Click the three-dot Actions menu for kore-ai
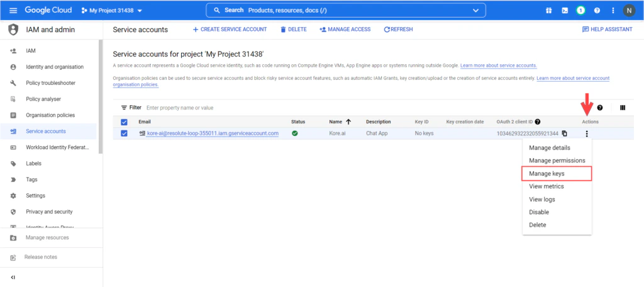The width and height of the screenshot is (644, 287). pos(587,133)
